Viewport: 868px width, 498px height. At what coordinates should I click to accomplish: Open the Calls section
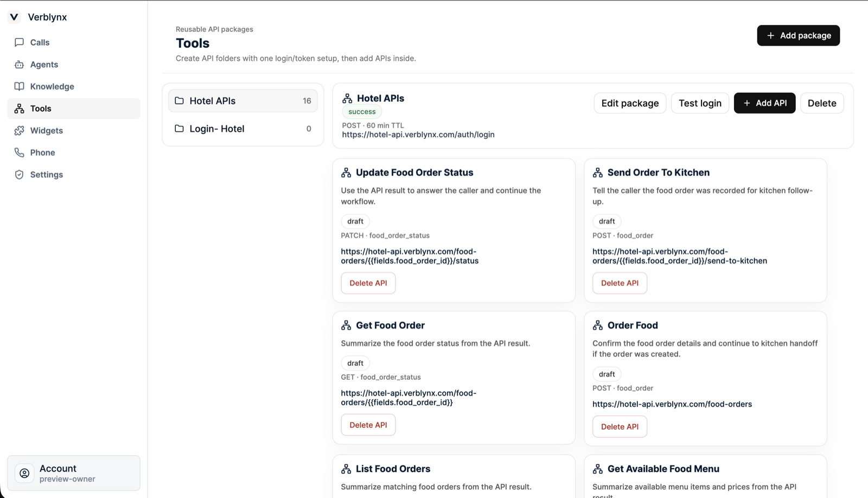(74, 42)
